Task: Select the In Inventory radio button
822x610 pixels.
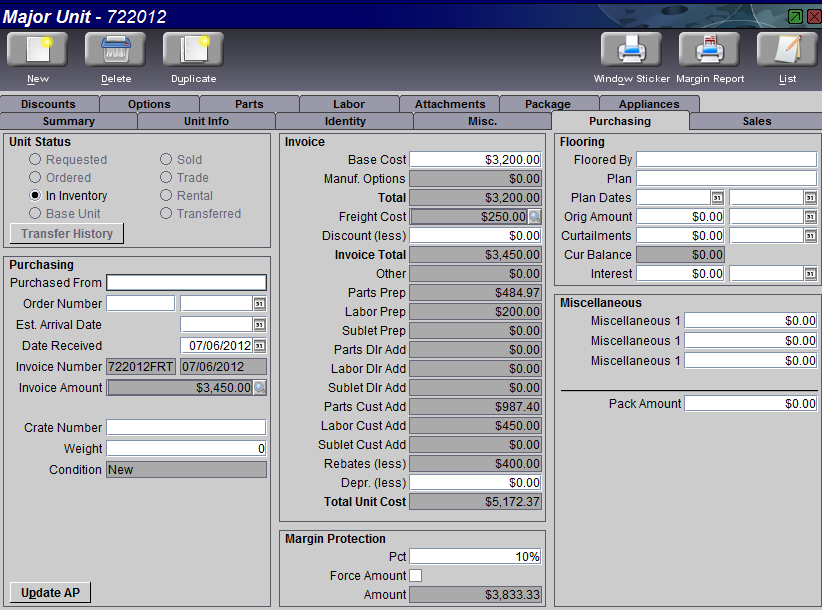Action: click(x=36, y=196)
